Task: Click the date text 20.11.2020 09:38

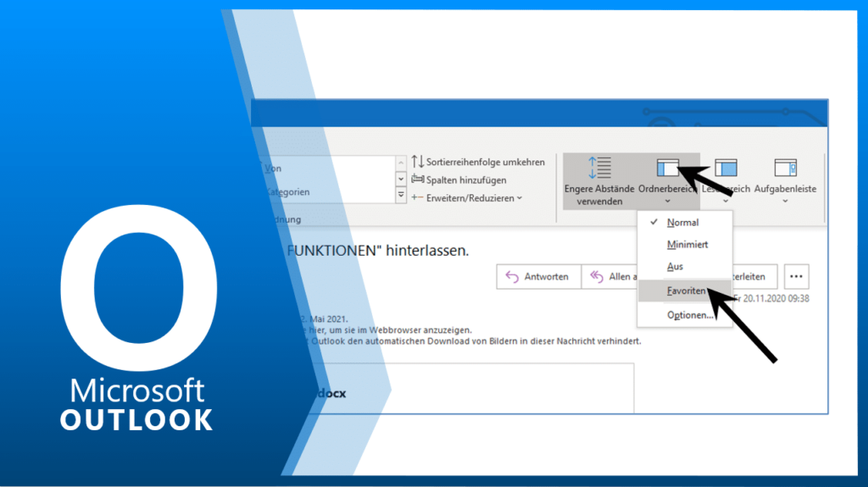Action: click(776, 298)
